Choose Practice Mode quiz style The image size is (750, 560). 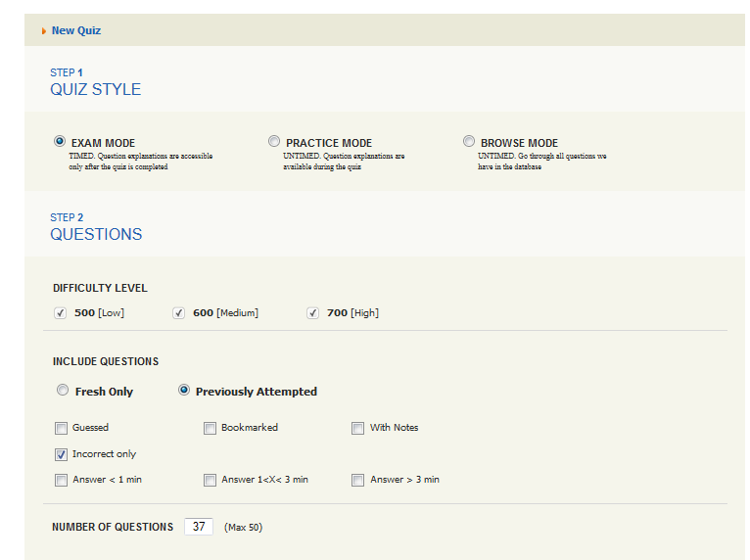pos(274,142)
